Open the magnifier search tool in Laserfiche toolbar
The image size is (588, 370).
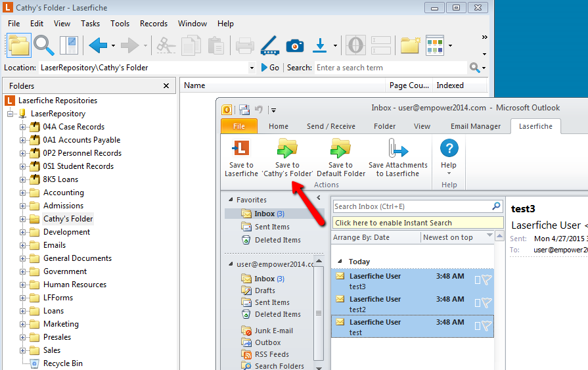(44, 45)
